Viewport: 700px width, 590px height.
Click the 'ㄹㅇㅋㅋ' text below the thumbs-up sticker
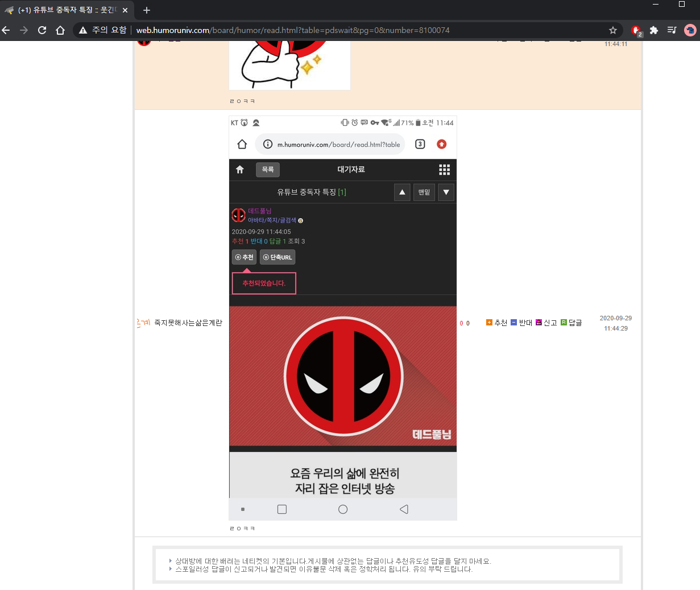click(242, 101)
